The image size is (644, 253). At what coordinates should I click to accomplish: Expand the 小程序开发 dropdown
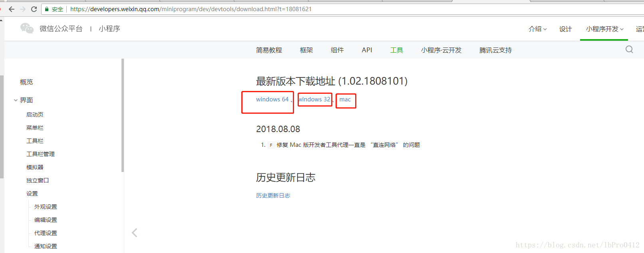(604, 29)
